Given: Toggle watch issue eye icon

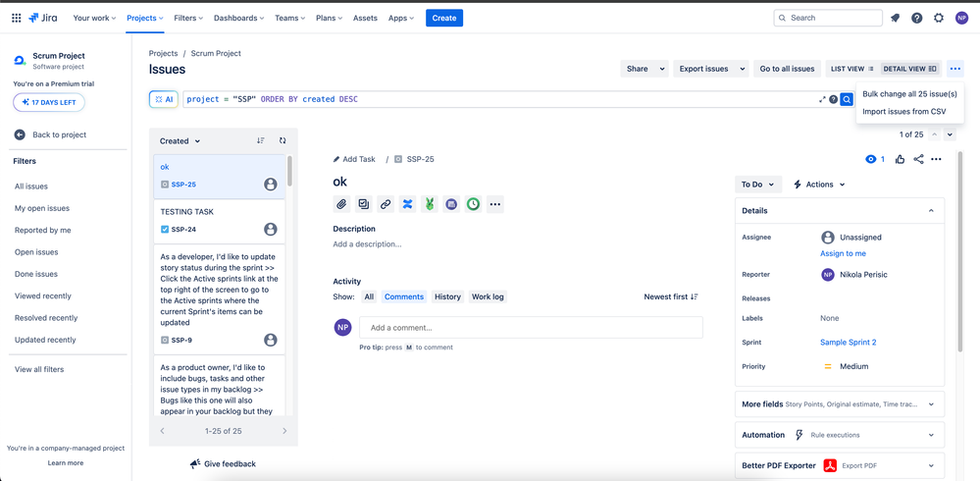Looking at the screenshot, I should (871, 159).
